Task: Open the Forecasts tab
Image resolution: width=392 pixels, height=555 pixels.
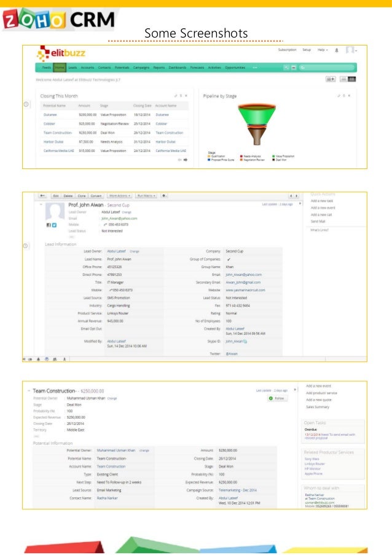Action: pyautogui.click(x=197, y=68)
